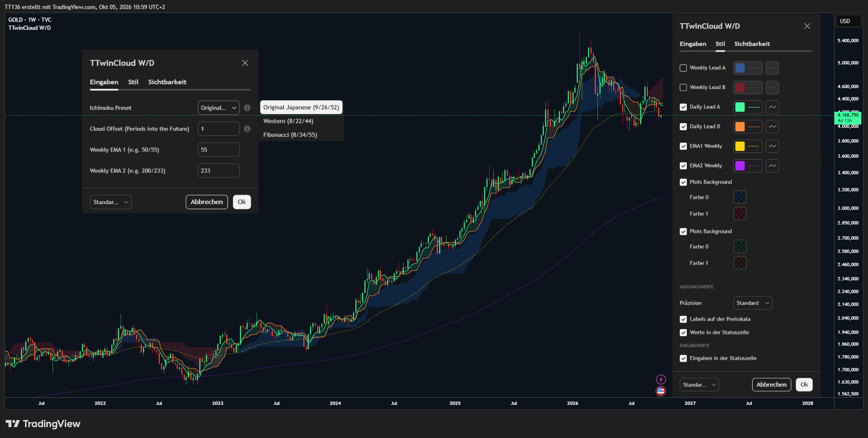The width and height of the screenshot is (868, 438).
Task: Close the right TTwinCloud W/D style panel
Action: tap(807, 26)
